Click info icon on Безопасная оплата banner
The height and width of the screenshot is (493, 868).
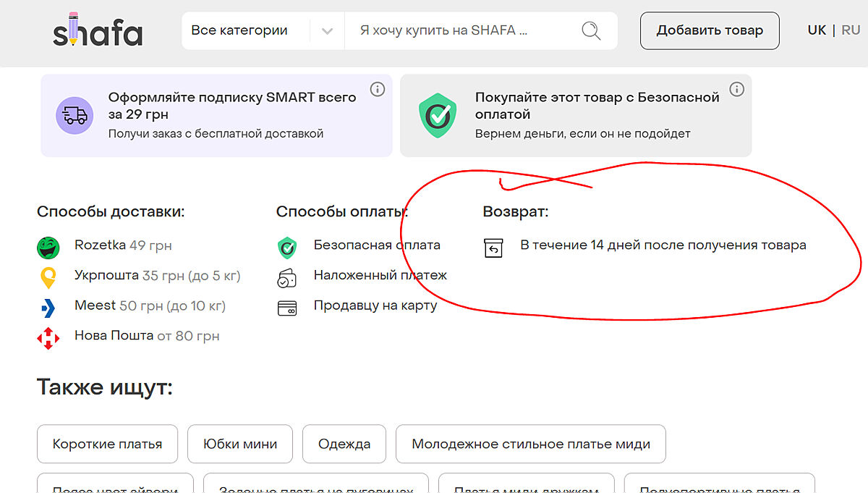point(736,90)
